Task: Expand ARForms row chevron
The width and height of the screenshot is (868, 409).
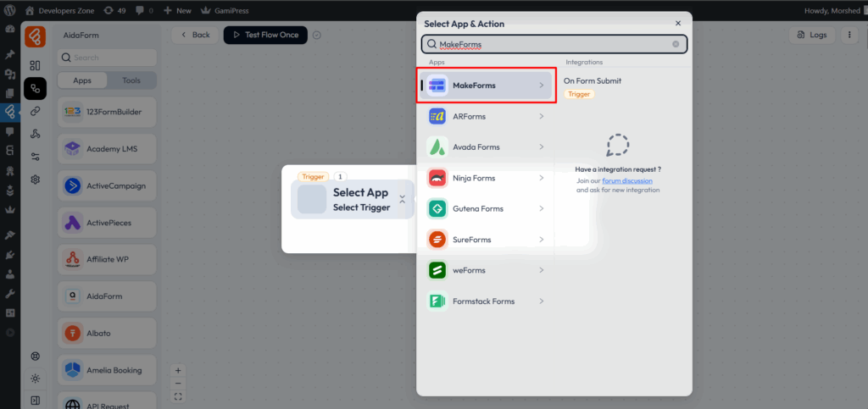Action: pyautogui.click(x=542, y=117)
